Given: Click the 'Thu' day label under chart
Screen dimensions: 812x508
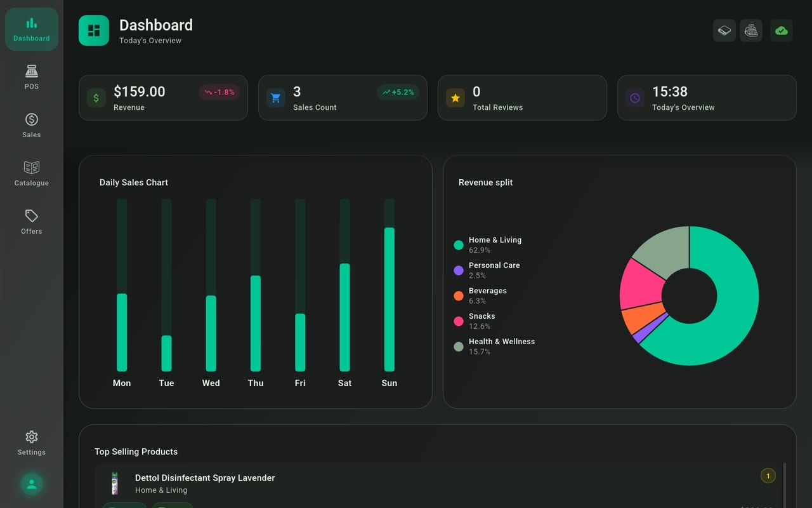Looking at the screenshot, I should point(256,383).
